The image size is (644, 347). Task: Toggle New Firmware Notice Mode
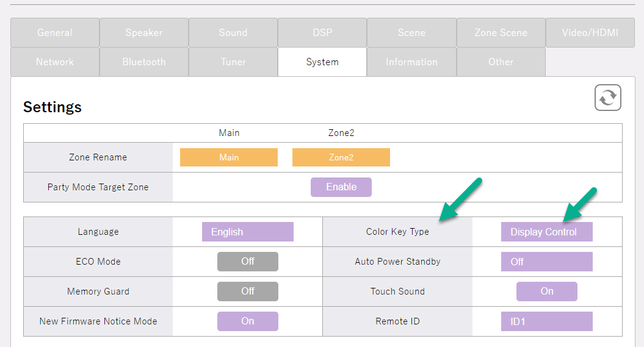[247, 321]
